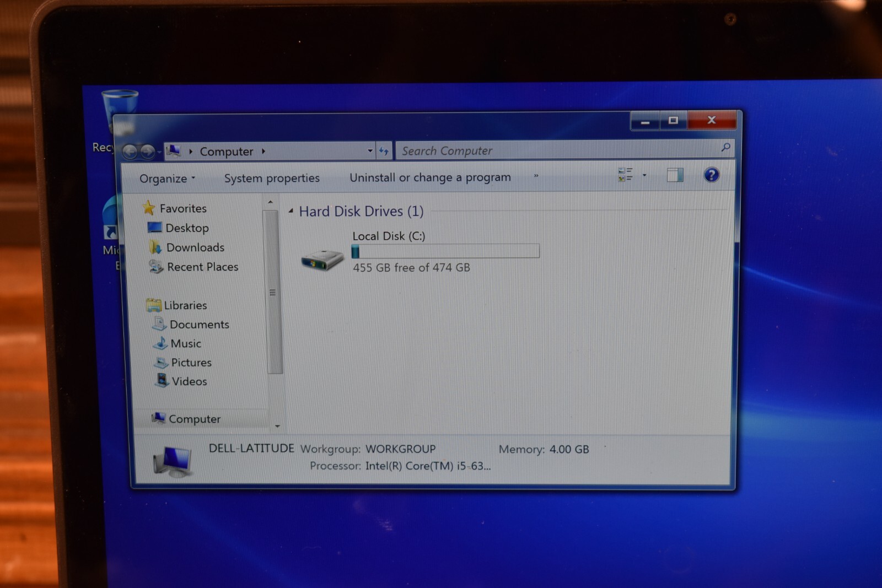The image size is (882, 588).
Task: Open the address bar history dropdown
Action: pyautogui.click(x=370, y=150)
